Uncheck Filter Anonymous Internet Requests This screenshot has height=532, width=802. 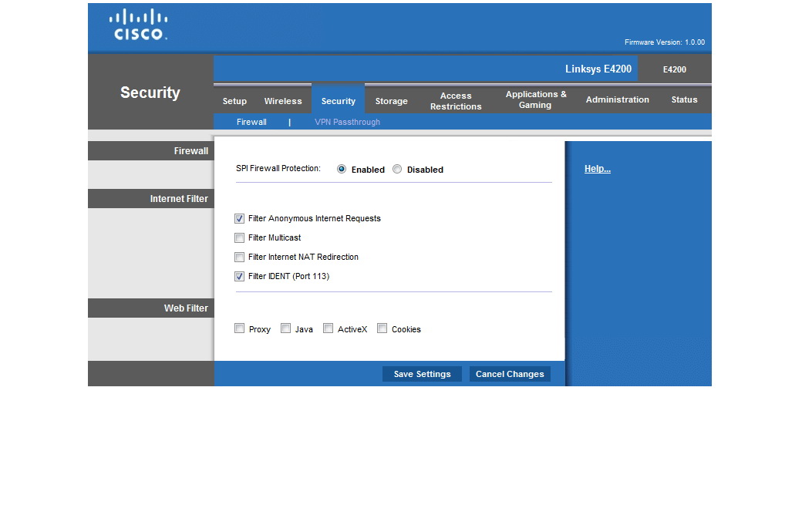(x=240, y=219)
